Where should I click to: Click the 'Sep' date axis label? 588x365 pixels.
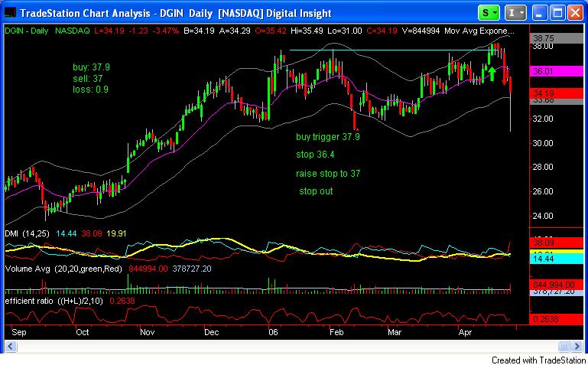[19, 333]
